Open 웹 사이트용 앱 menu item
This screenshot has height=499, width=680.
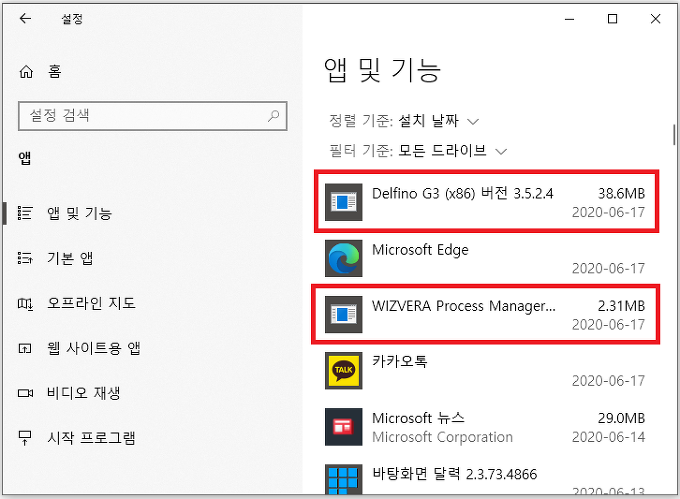pos(94,348)
